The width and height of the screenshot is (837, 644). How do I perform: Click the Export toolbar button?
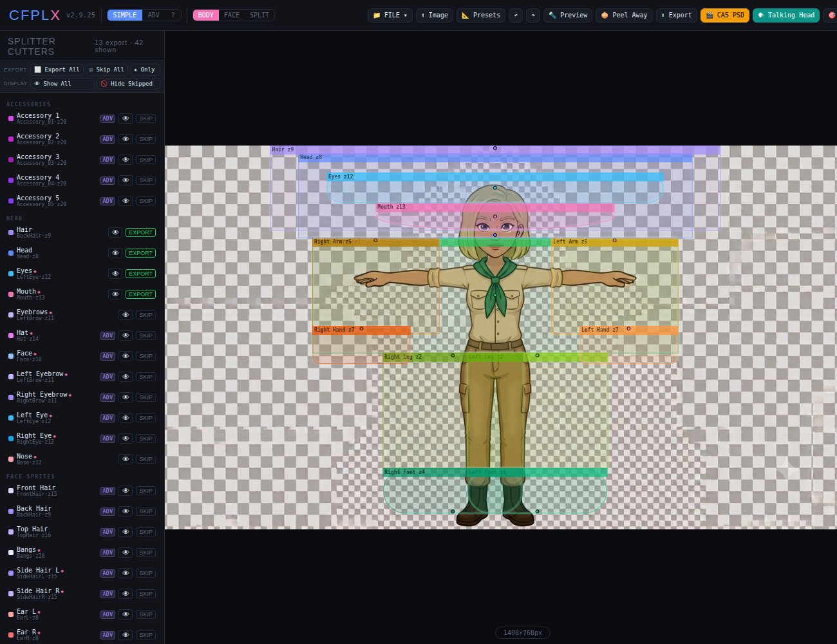coord(677,15)
